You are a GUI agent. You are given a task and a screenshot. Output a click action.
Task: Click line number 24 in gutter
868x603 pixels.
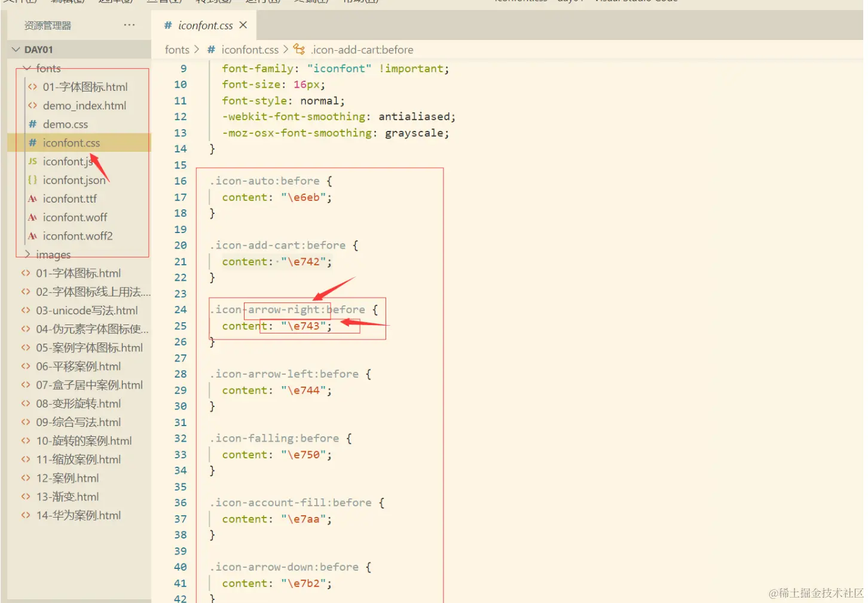(x=181, y=310)
